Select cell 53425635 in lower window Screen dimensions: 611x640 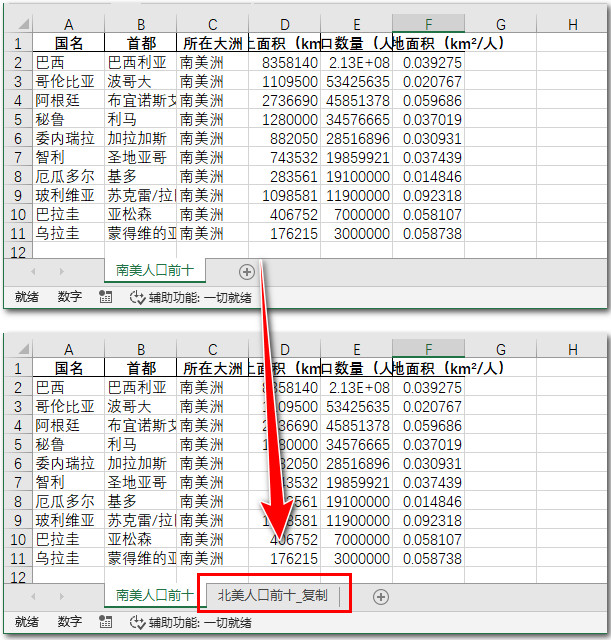[x=357, y=407]
